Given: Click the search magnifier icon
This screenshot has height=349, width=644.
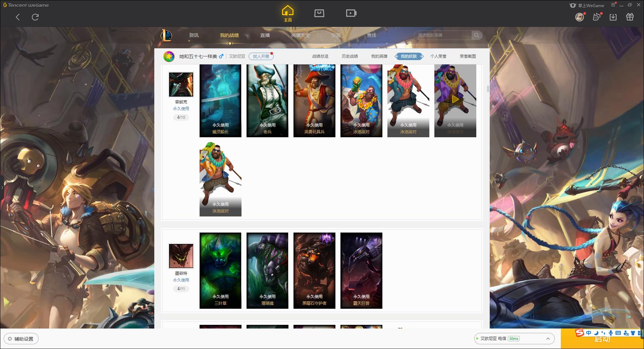Looking at the screenshot, I should pyautogui.click(x=477, y=35).
